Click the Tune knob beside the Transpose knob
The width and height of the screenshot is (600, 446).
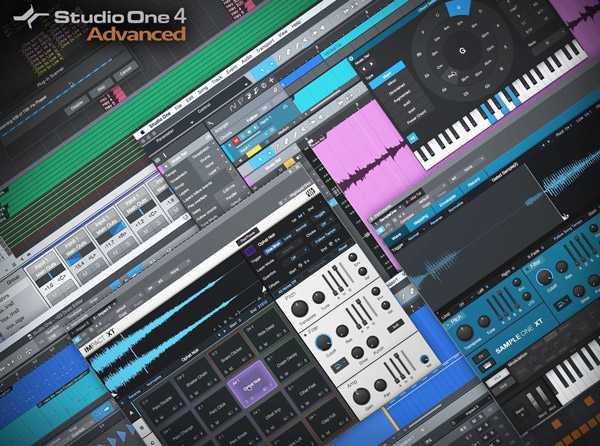(318, 297)
